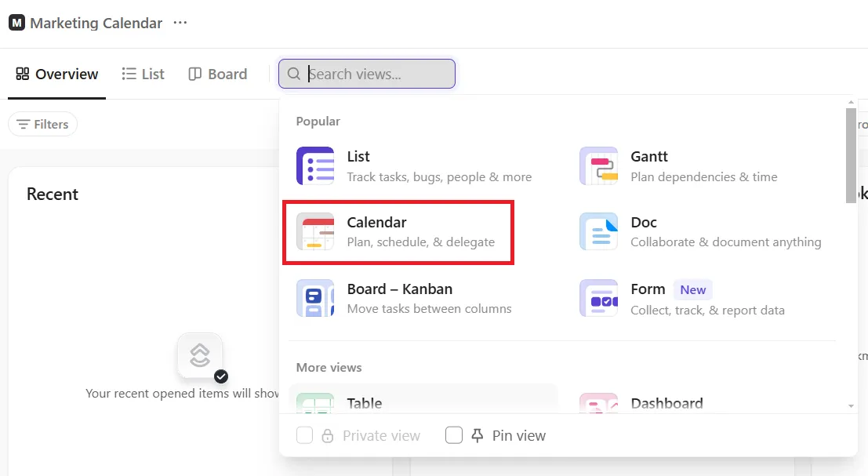The image size is (868, 476).
Task: Focus the Search views input field
Action: 367,74
